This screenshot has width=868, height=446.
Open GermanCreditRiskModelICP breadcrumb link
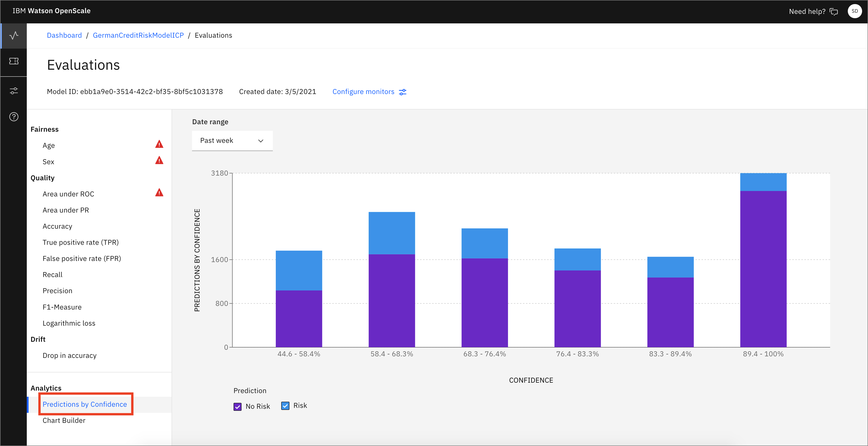pyautogui.click(x=138, y=35)
